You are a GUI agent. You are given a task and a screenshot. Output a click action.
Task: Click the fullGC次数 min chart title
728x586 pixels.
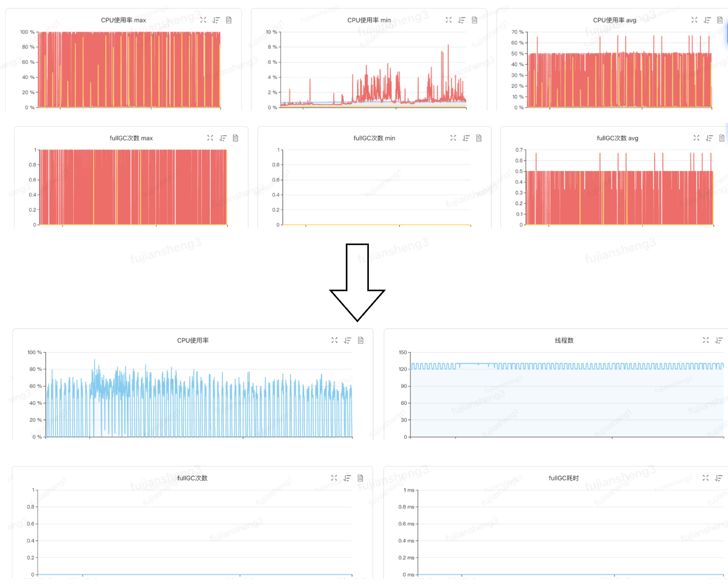[374, 138]
